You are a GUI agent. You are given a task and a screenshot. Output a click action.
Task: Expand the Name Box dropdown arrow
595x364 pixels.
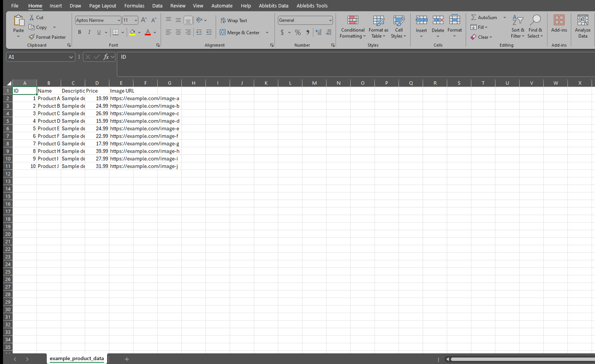(71, 57)
